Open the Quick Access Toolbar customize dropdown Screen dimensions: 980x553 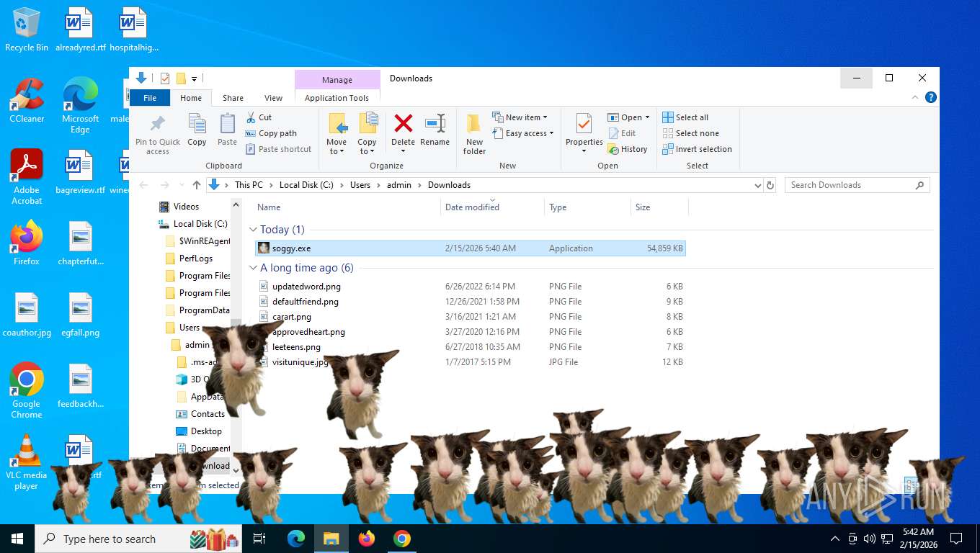pyautogui.click(x=195, y=78)
